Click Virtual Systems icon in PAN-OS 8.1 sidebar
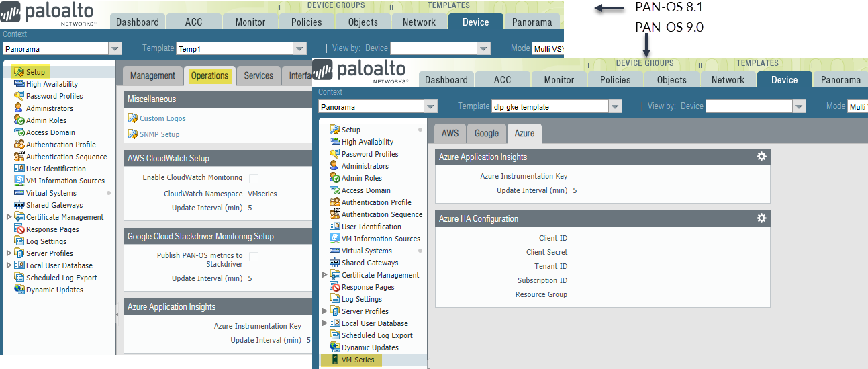 (19, 193)
